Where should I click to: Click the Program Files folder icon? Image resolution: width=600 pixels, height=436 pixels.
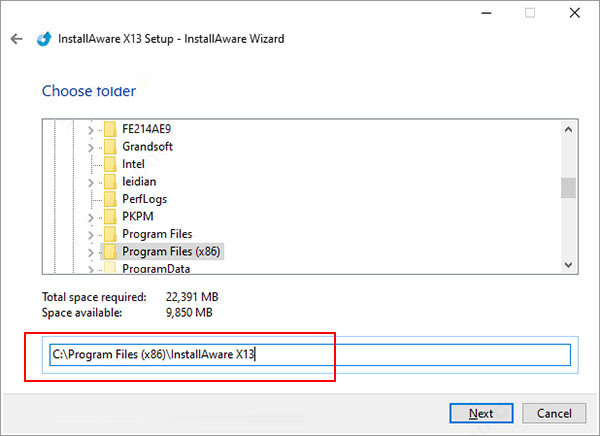tap(110, 234)
